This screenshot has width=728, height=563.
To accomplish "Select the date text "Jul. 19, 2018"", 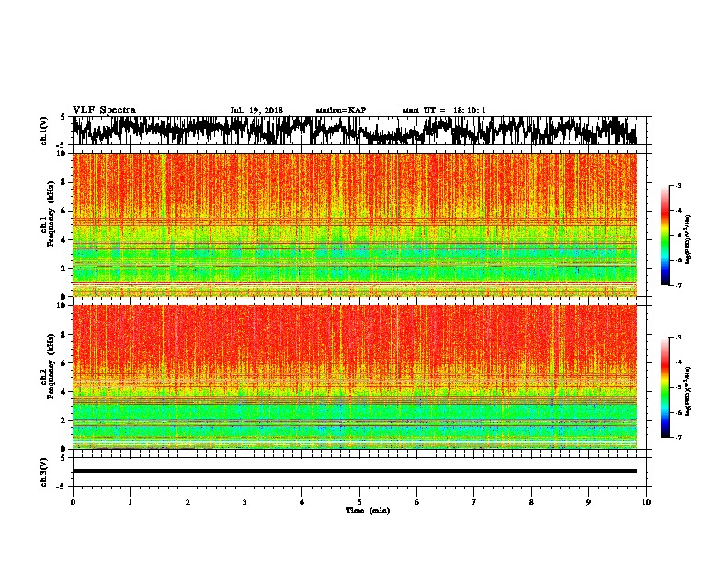I will [256, 110].
